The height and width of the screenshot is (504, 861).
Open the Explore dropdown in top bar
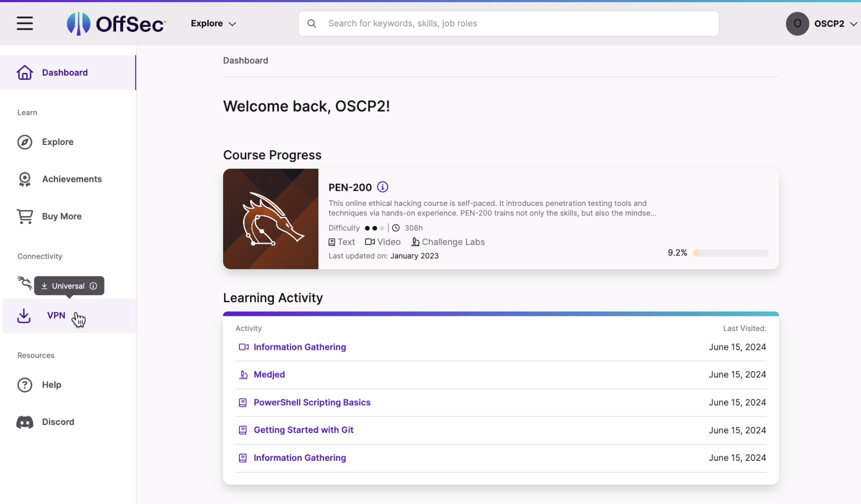click(213, 23)
